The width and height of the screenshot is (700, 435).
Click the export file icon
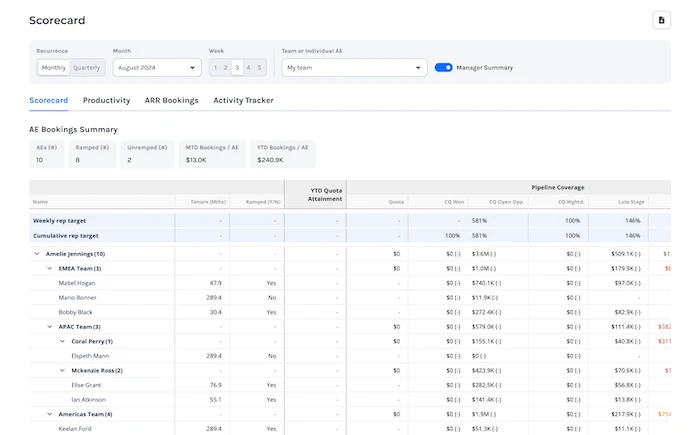coord(661,20)
